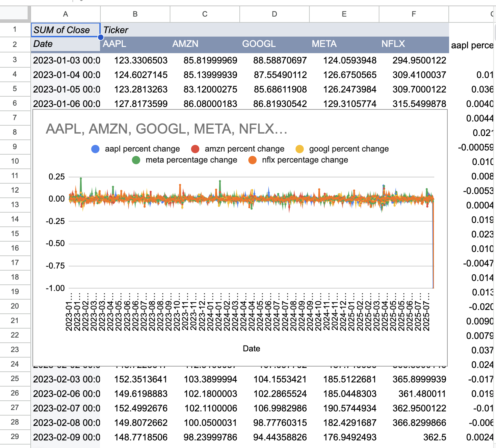Select the cell containing 362.5
496x448 pixels.
[414, 437]
